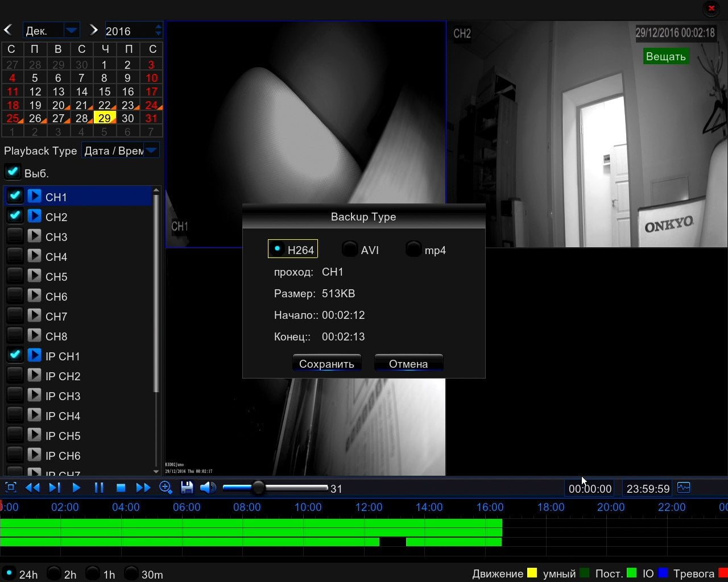Stop playback with the square stop icon

(121, 488)
